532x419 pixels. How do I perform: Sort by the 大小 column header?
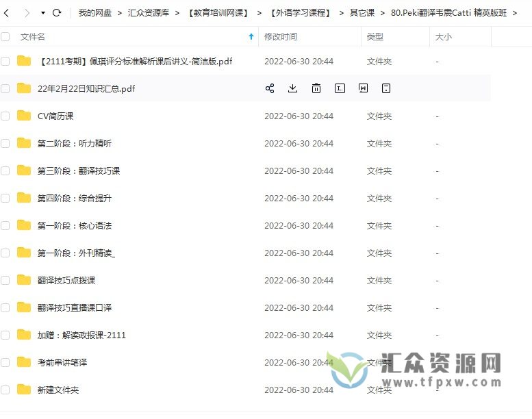tap(444, 37)
